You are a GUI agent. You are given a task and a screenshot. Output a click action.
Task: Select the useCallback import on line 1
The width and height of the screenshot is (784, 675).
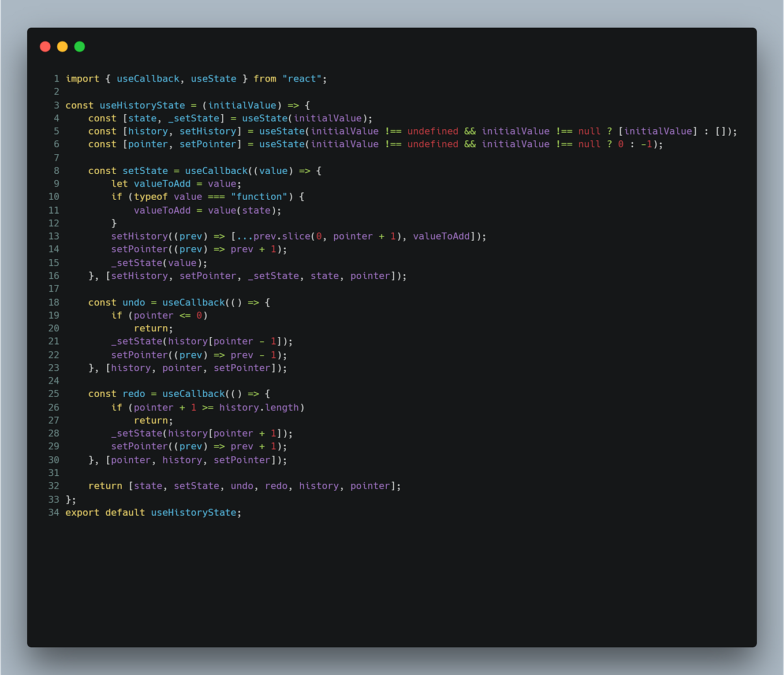click(x=148, y=79)
